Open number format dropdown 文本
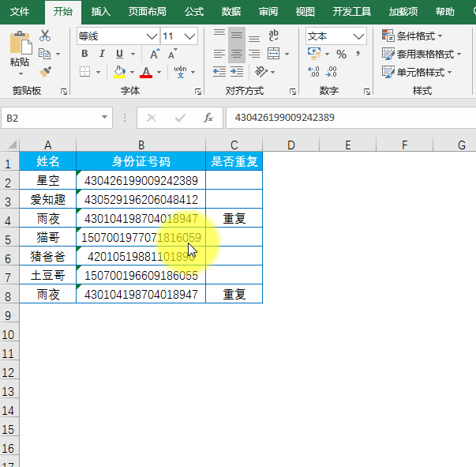The height and width of the screenshot is (467, 476). pyautogui.click(x=358, y=36)
